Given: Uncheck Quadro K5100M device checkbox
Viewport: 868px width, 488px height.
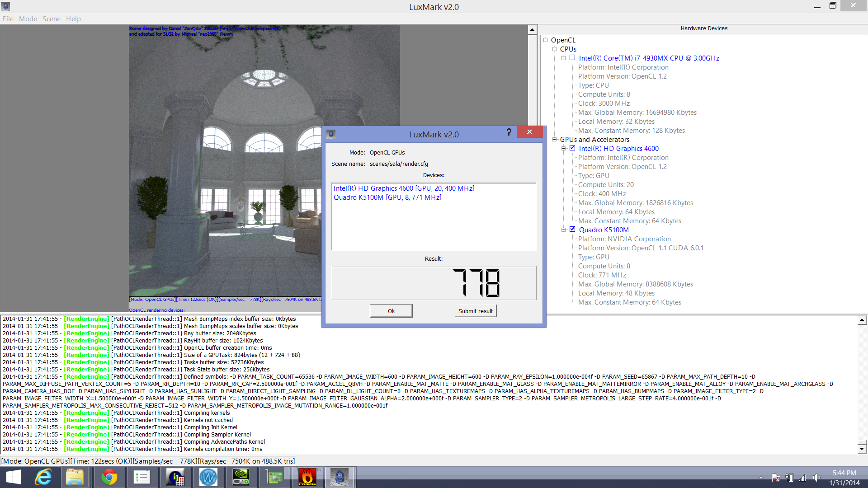Looking at the screenshot, I should (x=572, y=230).
